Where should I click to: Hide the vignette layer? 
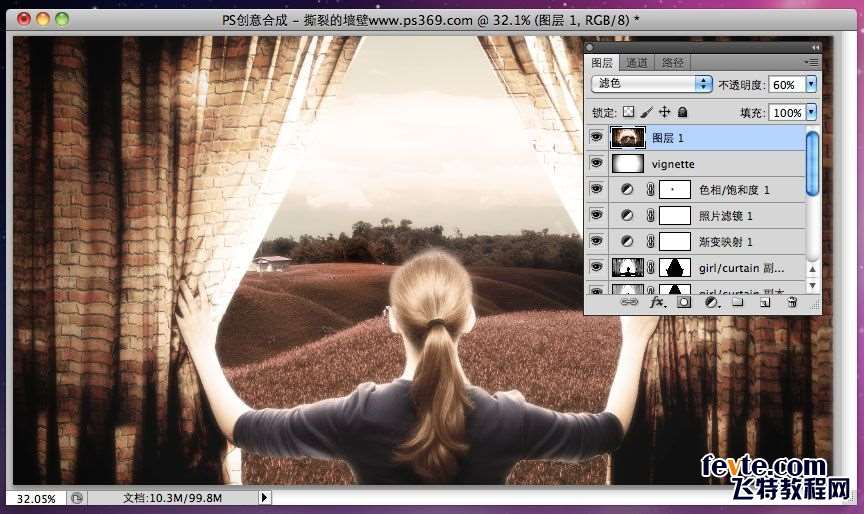(596, 163)
